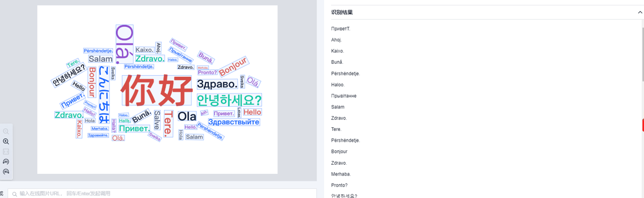The image size is (644, 198).
Task: Click the greyed-out zoom out icon
Action: click(x=6, y=131)
